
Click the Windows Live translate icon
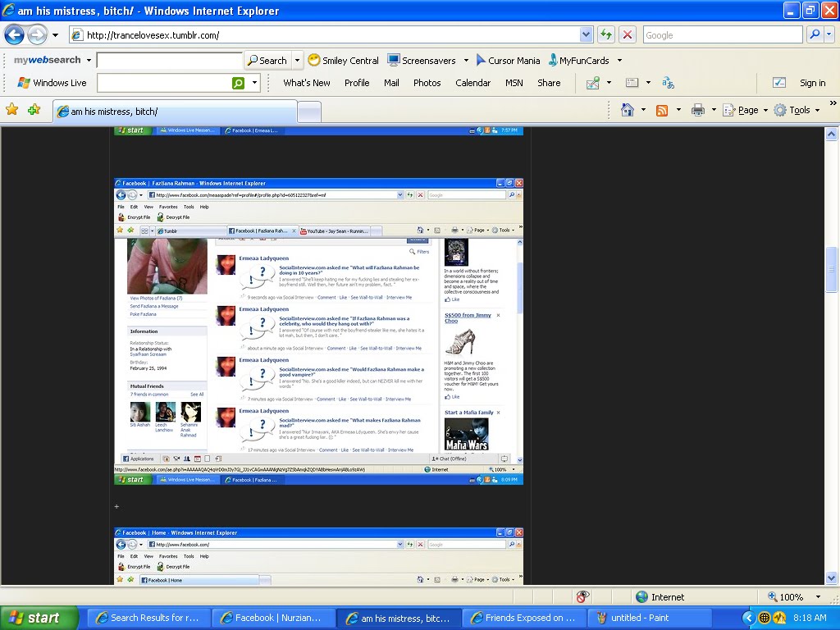click(x=668, y=83)
